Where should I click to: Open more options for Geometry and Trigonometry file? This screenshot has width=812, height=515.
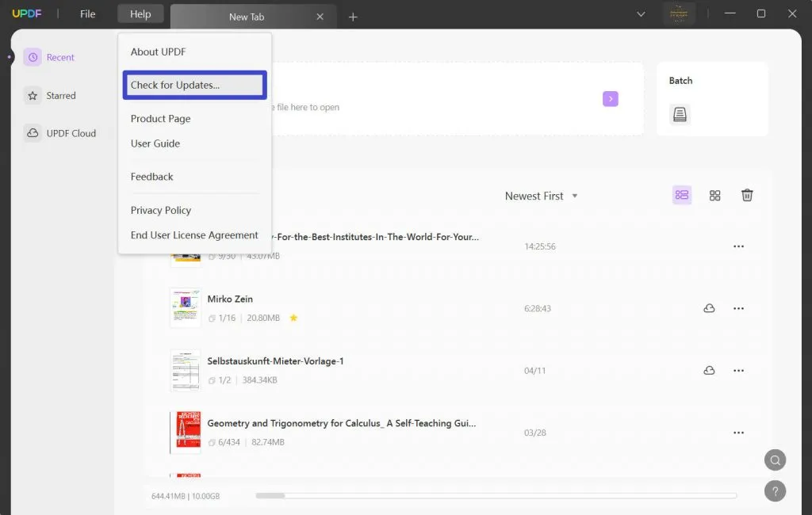(738, 433)
